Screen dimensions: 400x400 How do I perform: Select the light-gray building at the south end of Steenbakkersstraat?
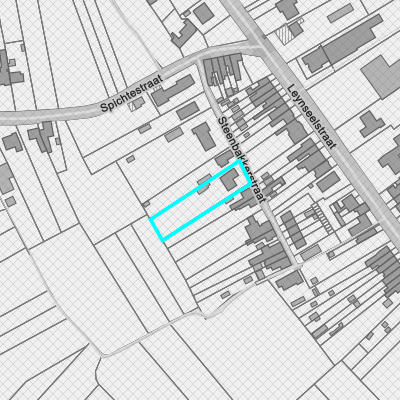click(311, 253)
